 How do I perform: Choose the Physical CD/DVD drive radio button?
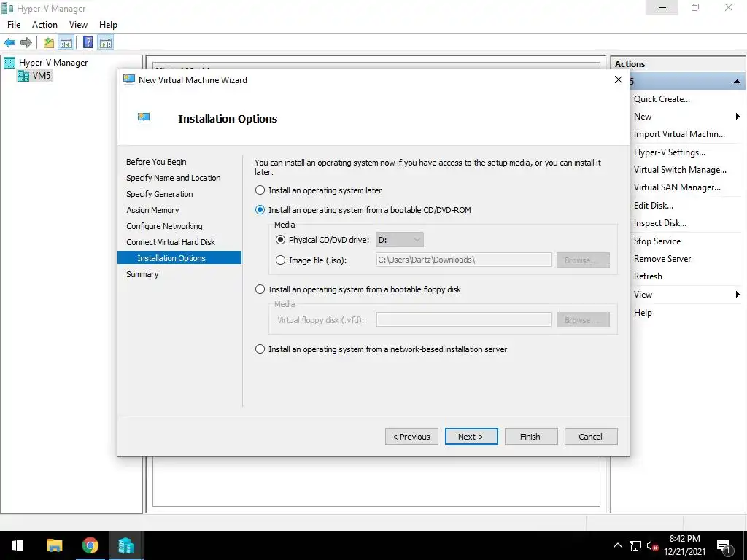tap(280, 240)
